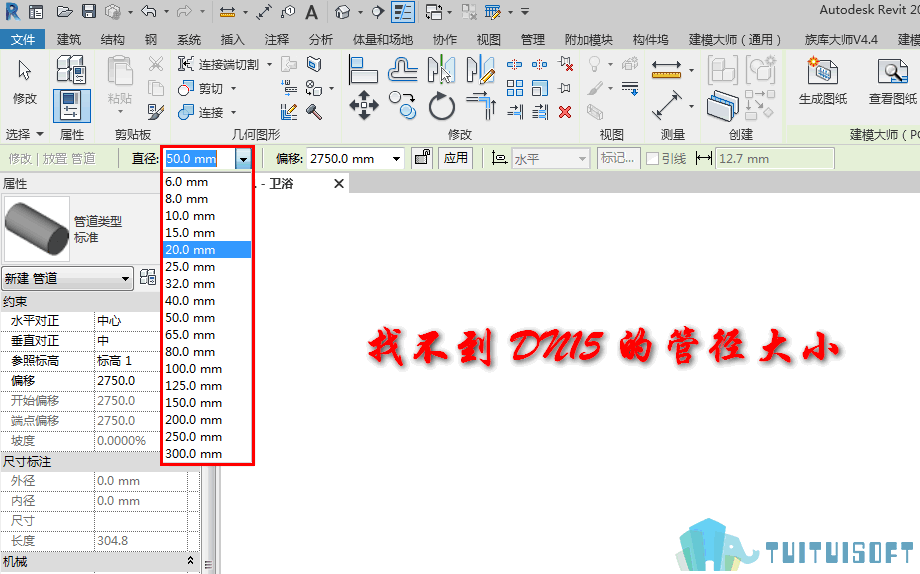The width and height of the screenshot is (920, 574).
Task: Switch to the 系统 ribbon tab
Action: (189, 39)
